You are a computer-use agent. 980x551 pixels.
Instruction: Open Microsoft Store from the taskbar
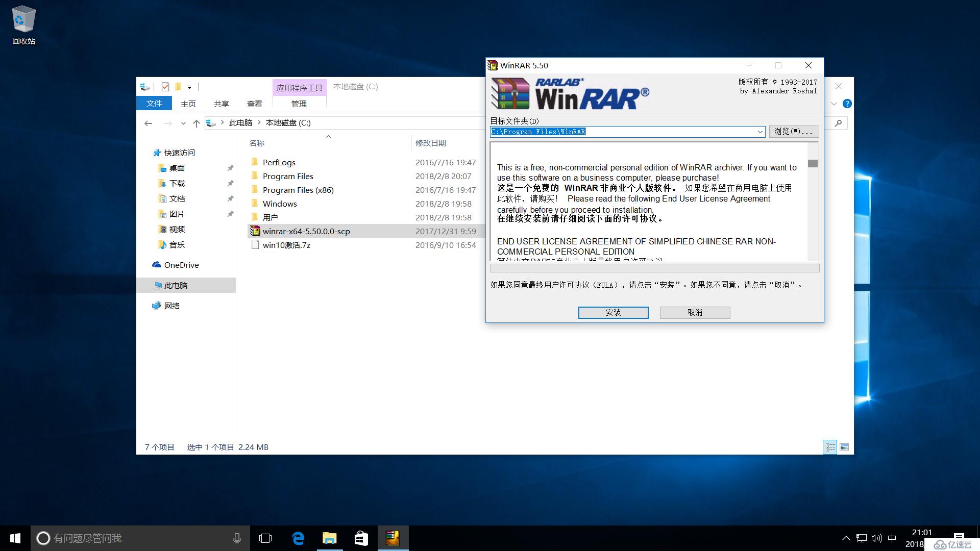[x=361, y=538]
